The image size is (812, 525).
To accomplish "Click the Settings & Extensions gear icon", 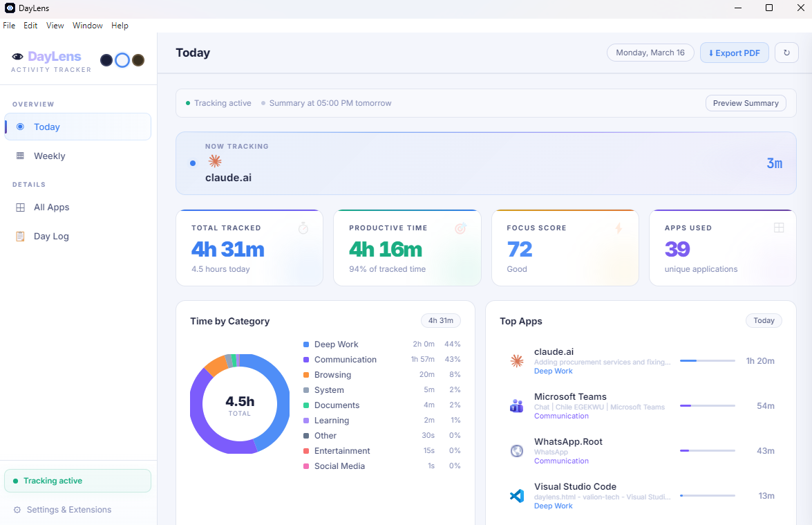I will click(x=17, y=510).
